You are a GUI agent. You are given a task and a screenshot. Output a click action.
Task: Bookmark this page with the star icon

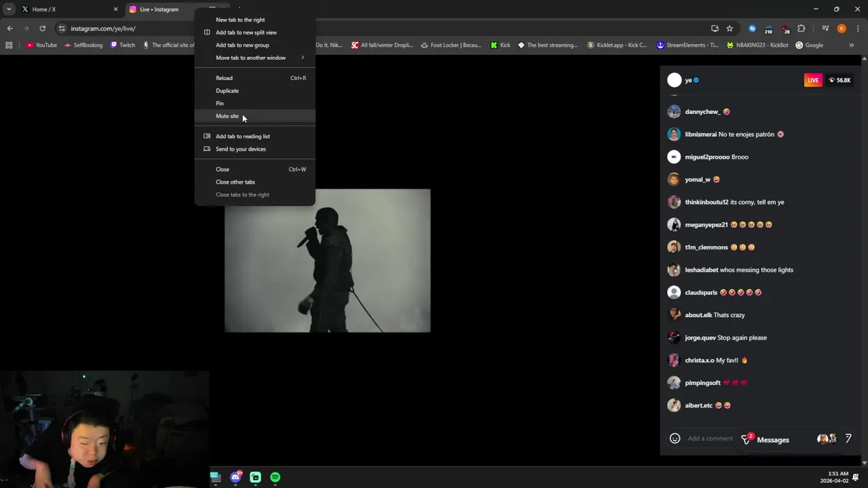point(730,28)
